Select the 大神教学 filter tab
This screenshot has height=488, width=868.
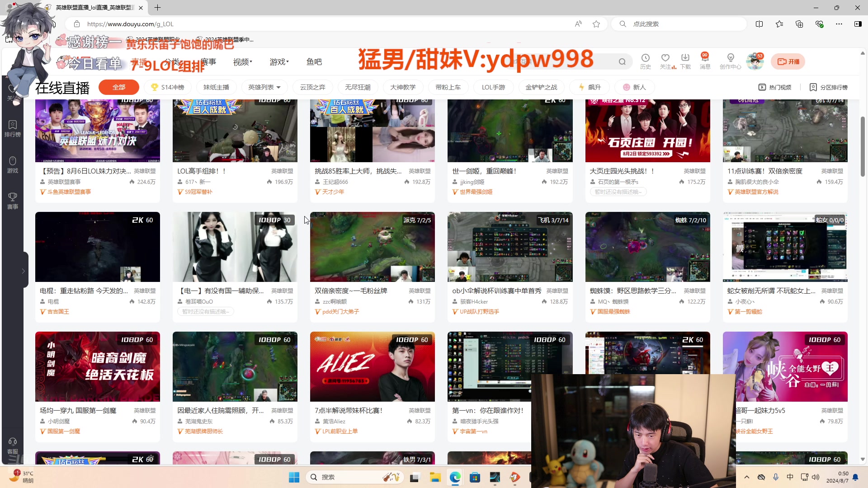point(403,87)
